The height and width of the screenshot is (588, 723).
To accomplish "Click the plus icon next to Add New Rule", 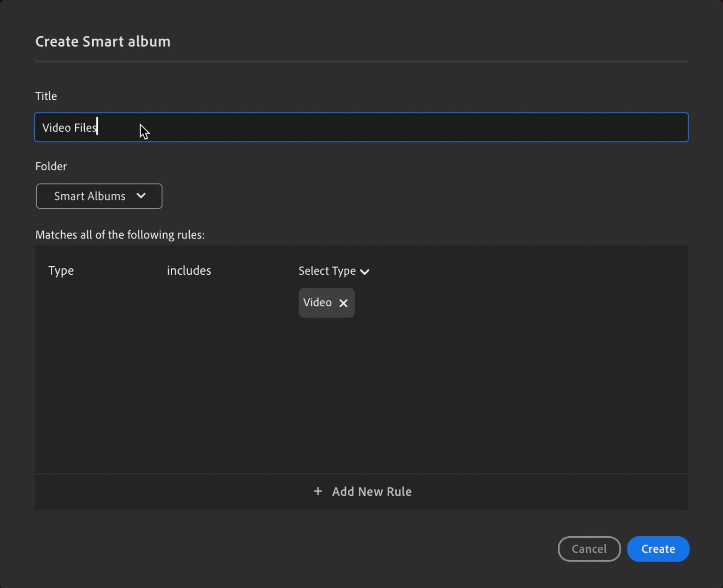I will coord(318,491).
